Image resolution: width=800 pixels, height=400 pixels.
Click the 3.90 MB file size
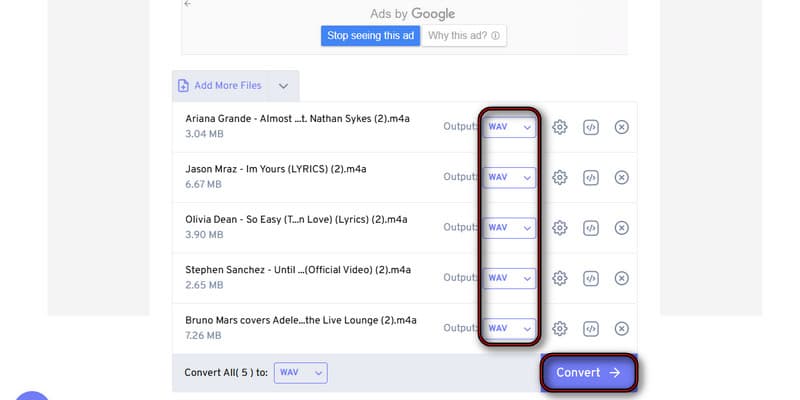pos(205,235)
